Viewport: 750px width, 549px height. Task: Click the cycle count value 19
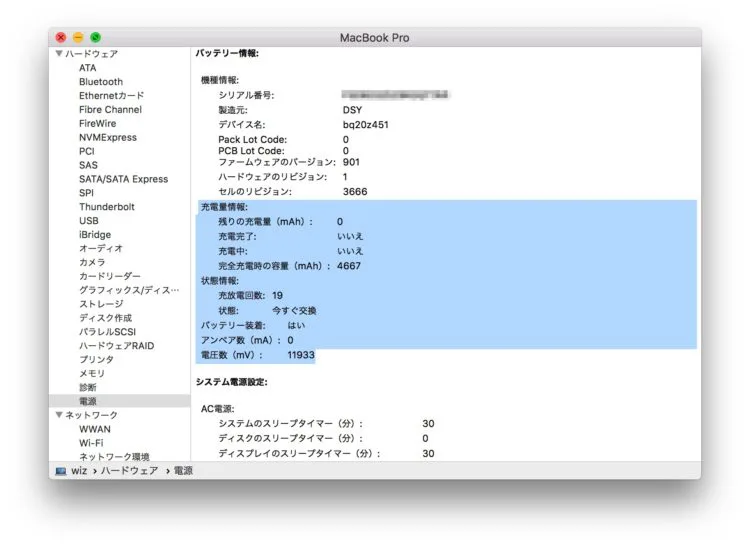pyautogui.click(x=277, y=296)
